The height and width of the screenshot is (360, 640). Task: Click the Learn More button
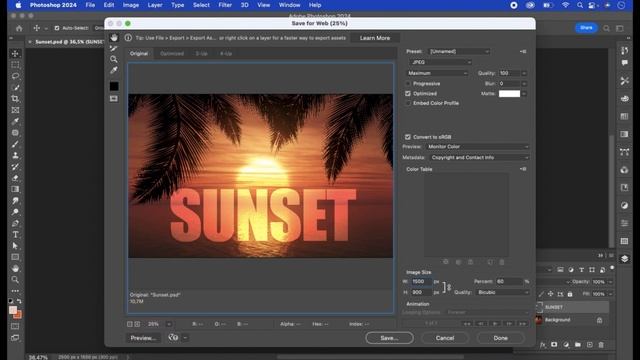tap(375, 38)
